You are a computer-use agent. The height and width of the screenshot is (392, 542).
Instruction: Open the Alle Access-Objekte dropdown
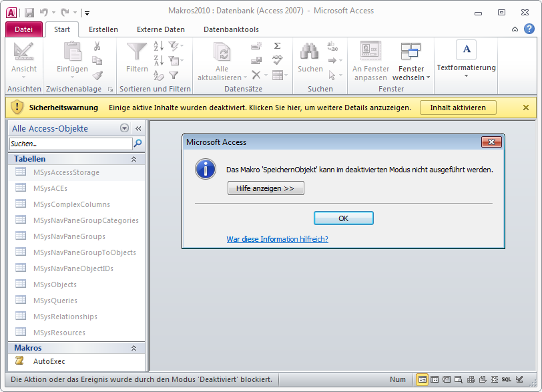tap(124, 128)
